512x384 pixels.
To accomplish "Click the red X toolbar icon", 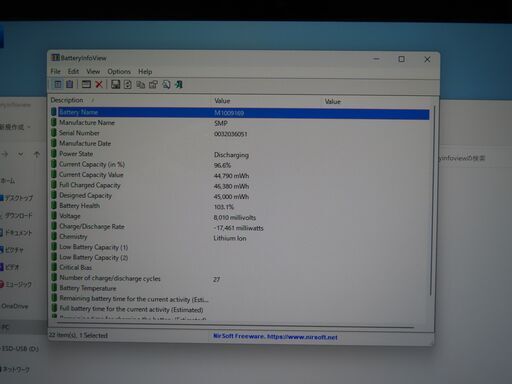I will coord(99,84).
